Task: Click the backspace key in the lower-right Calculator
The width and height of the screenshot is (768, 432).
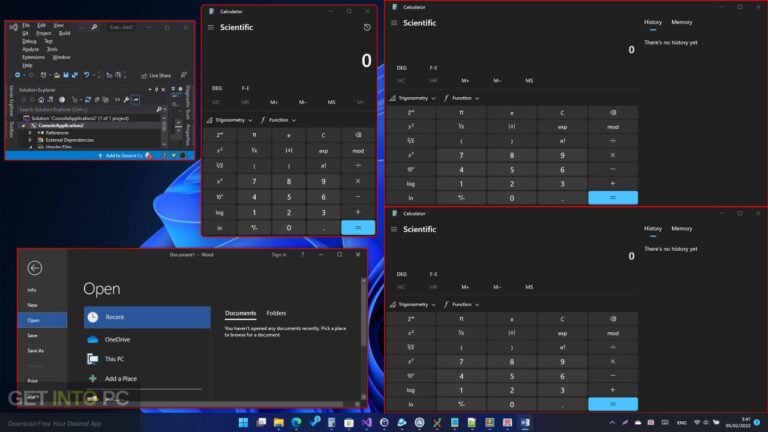Action: point(613,319)
